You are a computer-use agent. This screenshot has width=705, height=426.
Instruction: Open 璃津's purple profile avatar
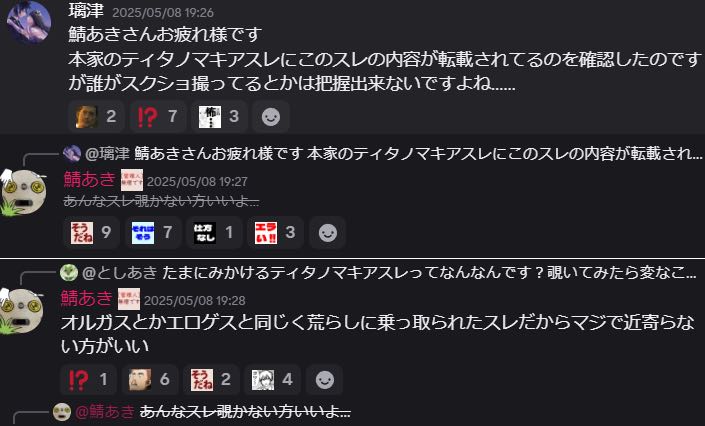pos(28,22)
